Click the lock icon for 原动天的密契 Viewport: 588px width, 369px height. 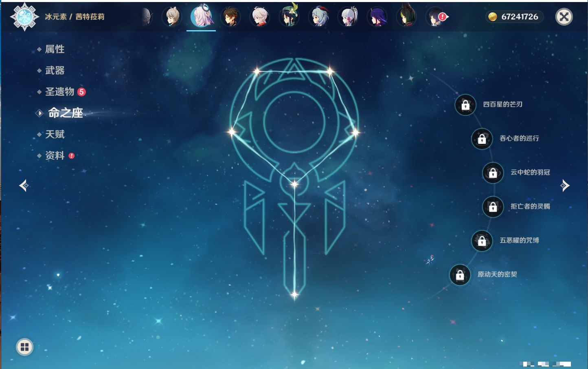(460, 275)
